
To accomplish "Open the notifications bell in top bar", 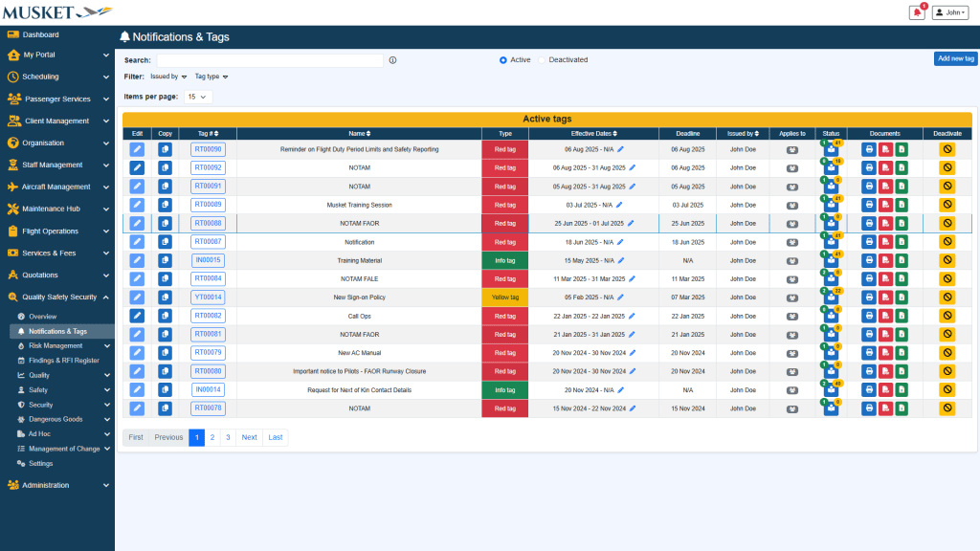I will tap(917, 12).
